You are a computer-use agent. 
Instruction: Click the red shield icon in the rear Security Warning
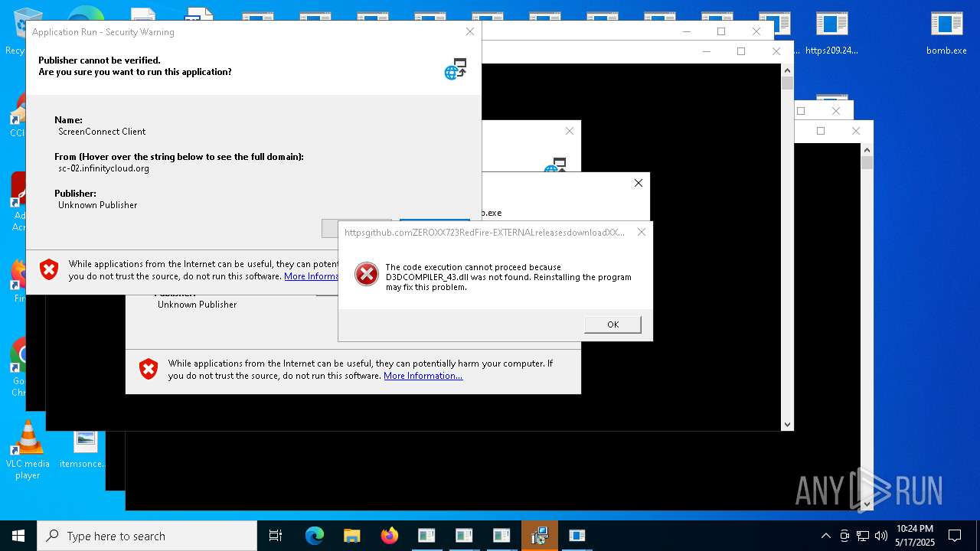coord(149,369)
